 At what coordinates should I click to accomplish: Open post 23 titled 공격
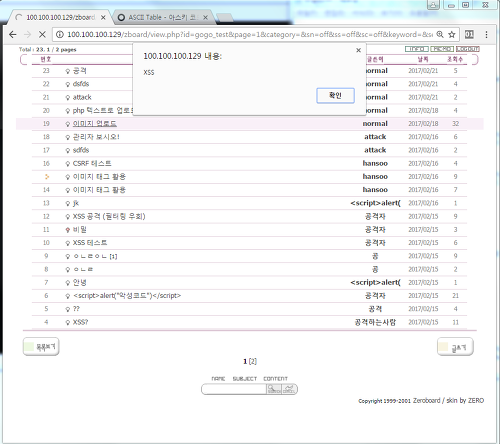click(80, 71)
